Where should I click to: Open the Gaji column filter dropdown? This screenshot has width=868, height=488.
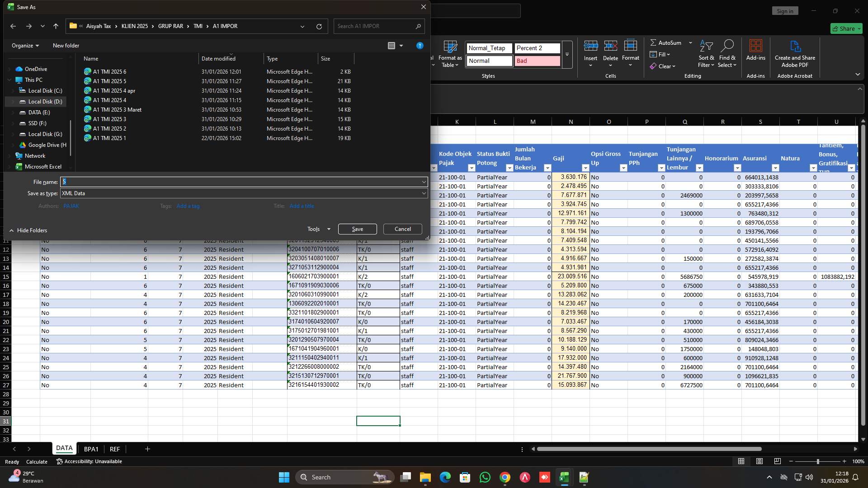point(586,168)
